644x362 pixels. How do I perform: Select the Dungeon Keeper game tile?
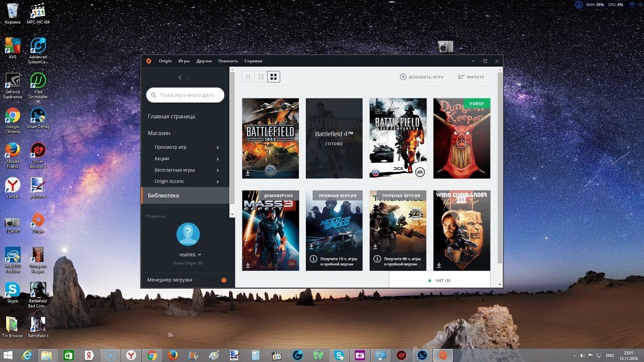pyautogui.click(x=462, y=138)
